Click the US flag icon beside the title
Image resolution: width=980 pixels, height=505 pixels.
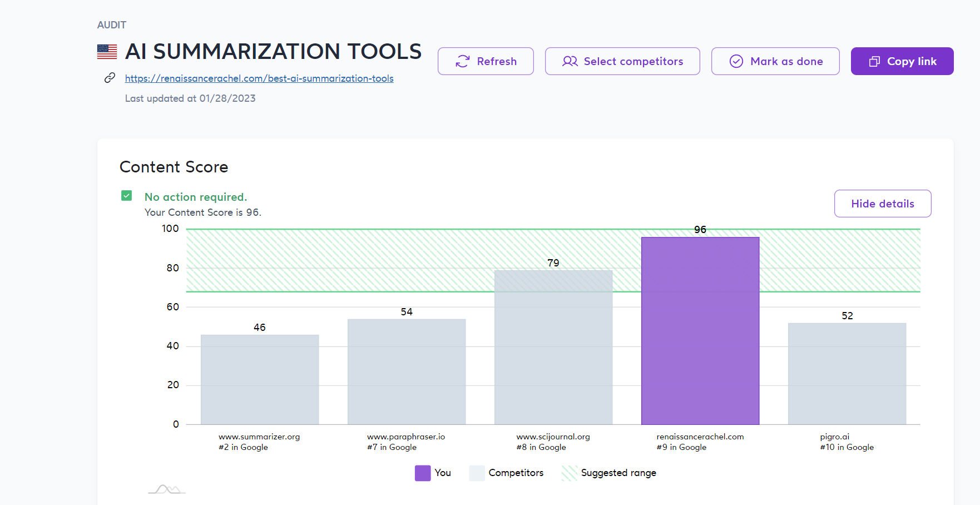[x=107, y=52]
